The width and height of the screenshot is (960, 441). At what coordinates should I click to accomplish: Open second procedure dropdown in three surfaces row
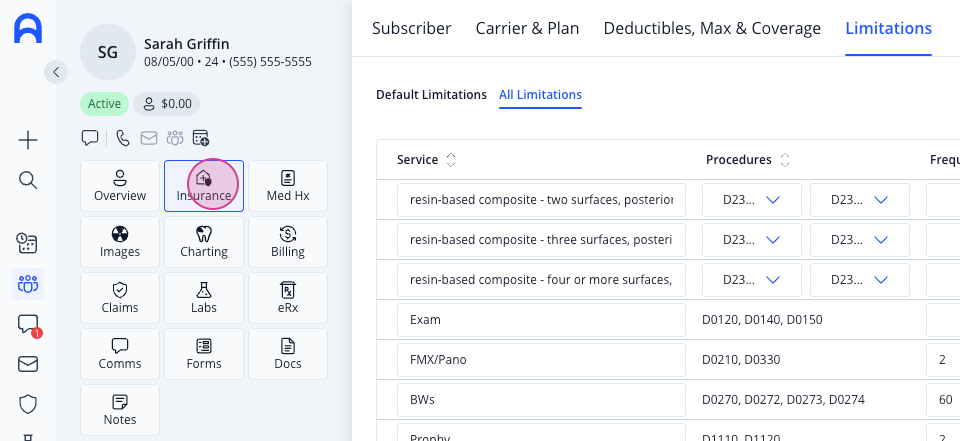coord(860,239)
